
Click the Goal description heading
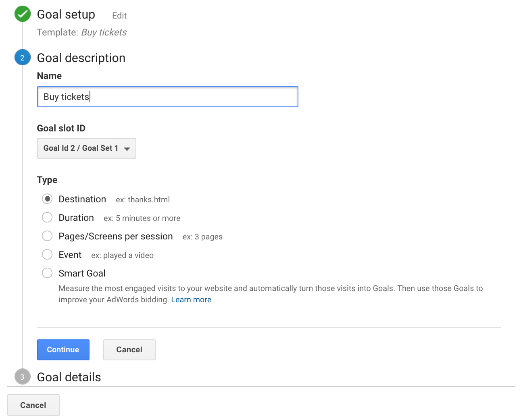click(81, 58)
